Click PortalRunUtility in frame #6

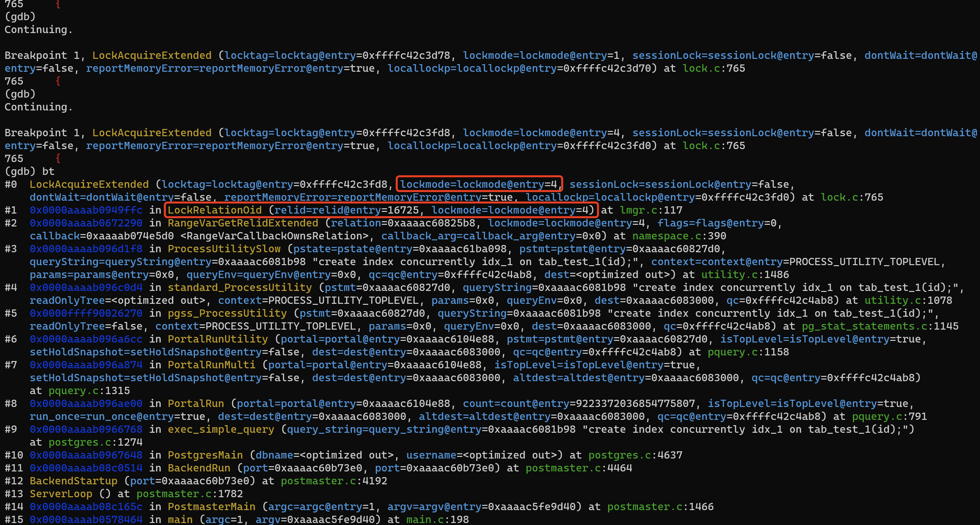[x=218, y=339]
